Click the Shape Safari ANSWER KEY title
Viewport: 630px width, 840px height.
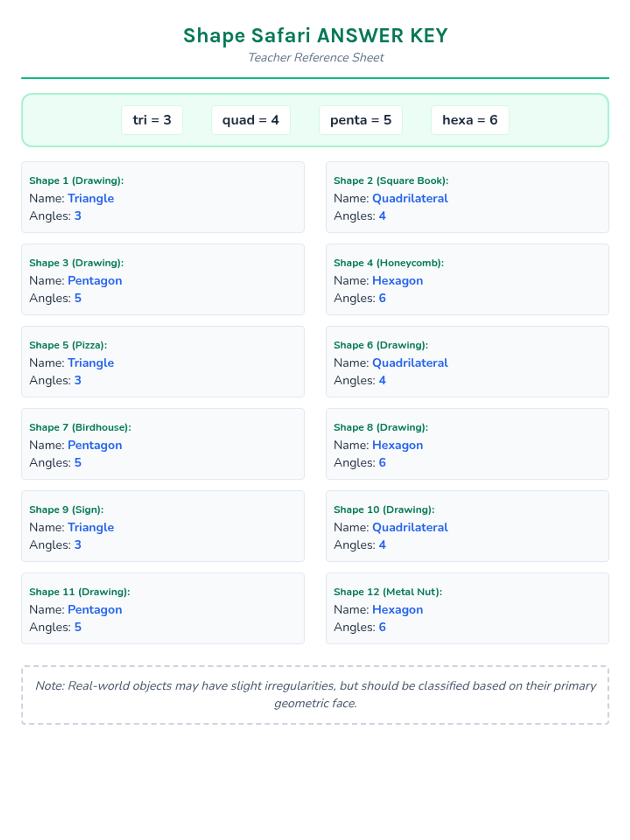pos(315,36)
